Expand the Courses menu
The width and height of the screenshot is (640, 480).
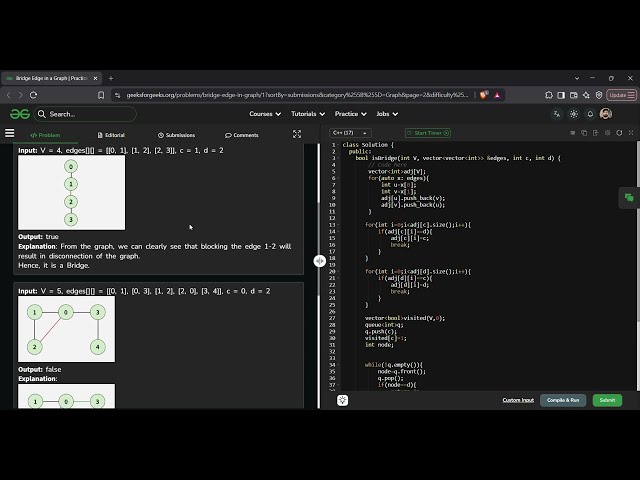(265, 114)
